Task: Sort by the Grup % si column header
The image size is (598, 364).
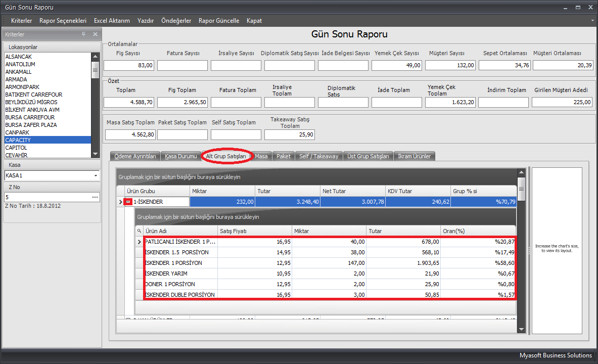Action: (484, 191)
